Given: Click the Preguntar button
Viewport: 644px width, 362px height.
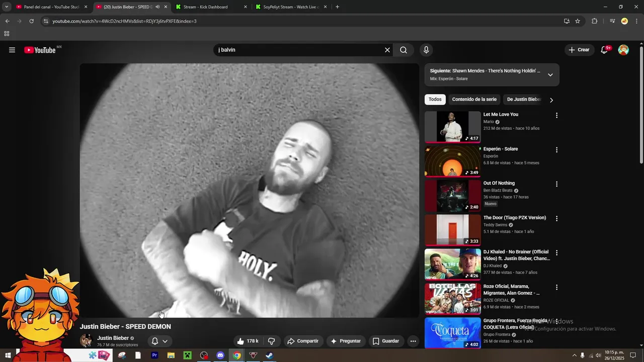Looking at the screenshot, I should (346, 341).
